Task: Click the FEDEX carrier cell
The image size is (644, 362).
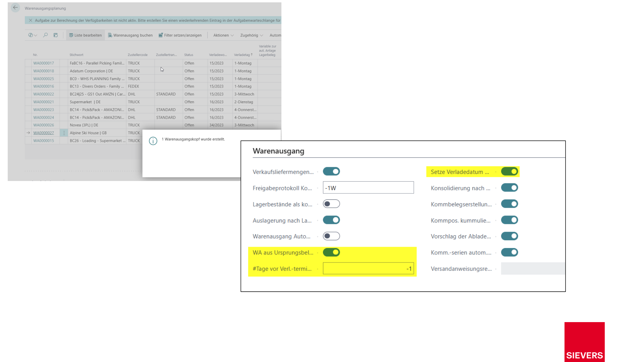Action: tap(140, 86)
